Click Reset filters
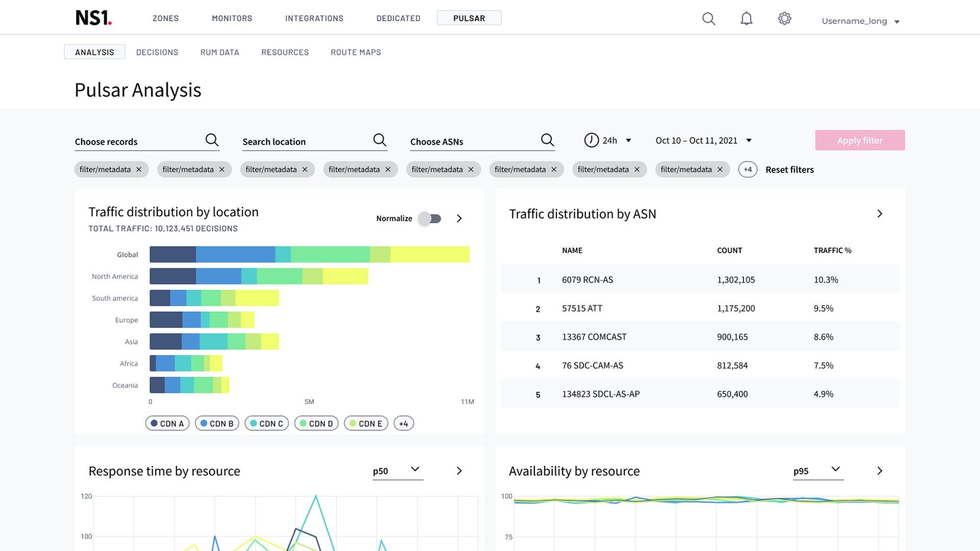 coord(790,169)
